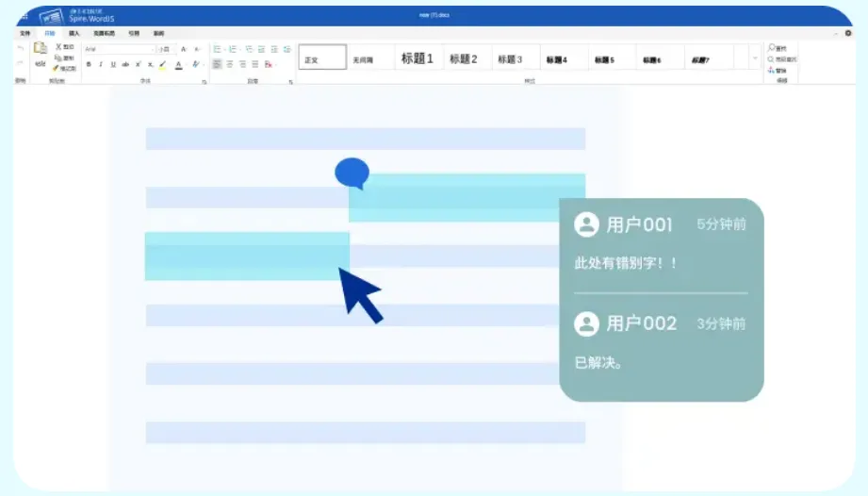Apply the 标题2 heading style
The image size is (868, 496).
click(x=467, y=57)
